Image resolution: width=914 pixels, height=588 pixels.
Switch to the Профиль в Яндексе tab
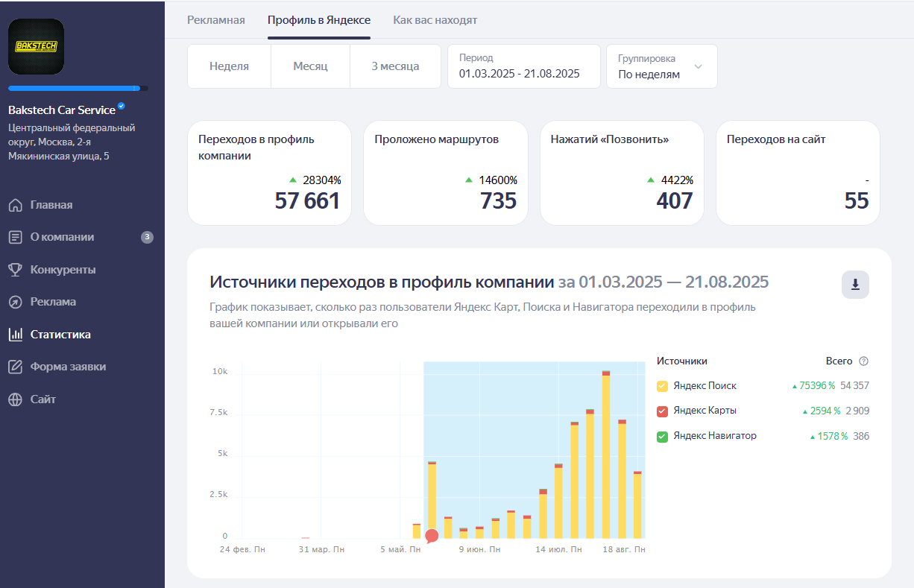(x=319, y=20)
